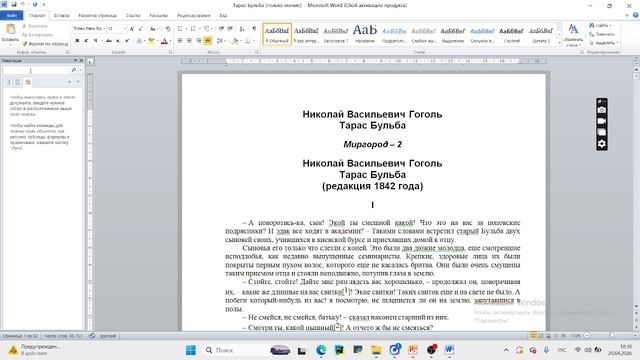Click the navigation pane search field
This screenshot has height=360, width=640.
(x=37, y=70)
